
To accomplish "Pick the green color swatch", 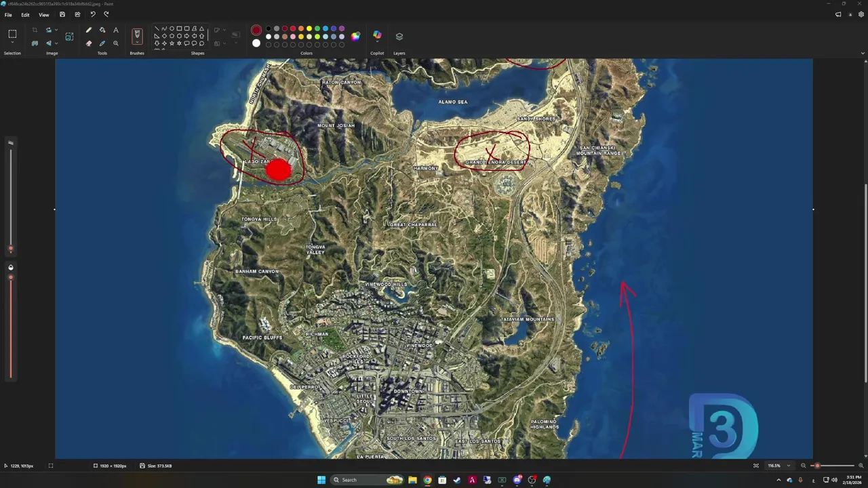I will coord(317,28).
